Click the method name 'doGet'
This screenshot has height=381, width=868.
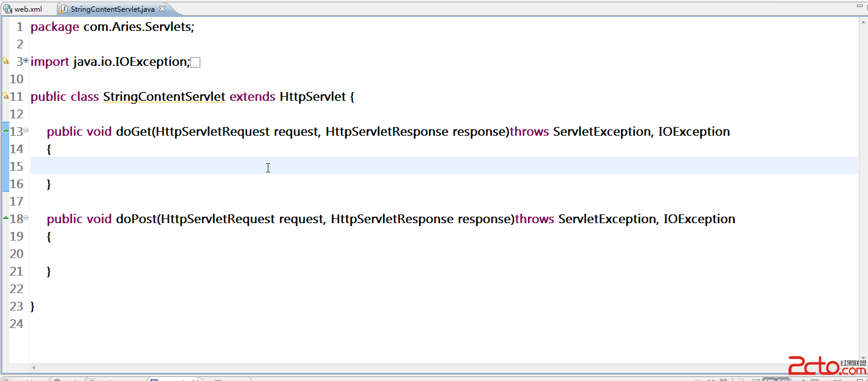tap(133, 132)
